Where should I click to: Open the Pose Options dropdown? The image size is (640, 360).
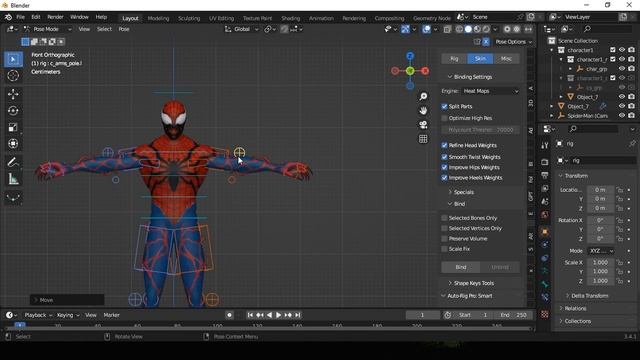(x=513, y=42)
